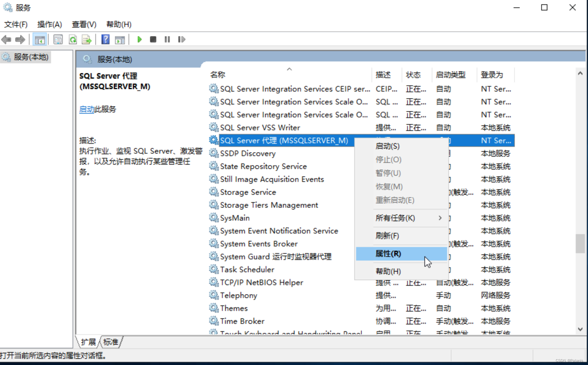Open the 操作(A) menu

[x=50, y=24]
